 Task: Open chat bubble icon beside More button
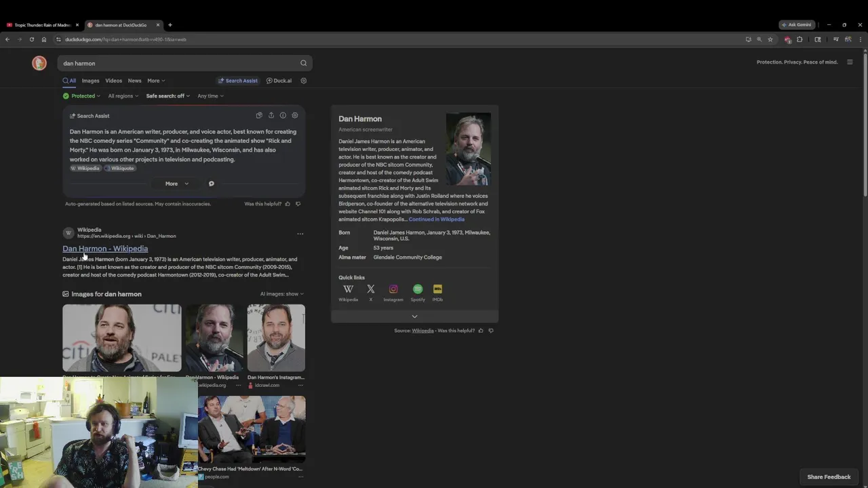pos(211,184)
